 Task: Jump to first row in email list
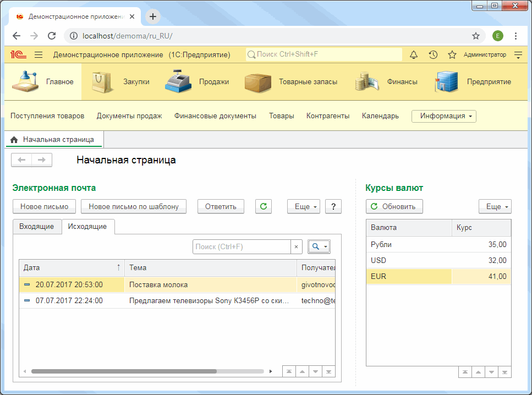(x=289, y=371)
